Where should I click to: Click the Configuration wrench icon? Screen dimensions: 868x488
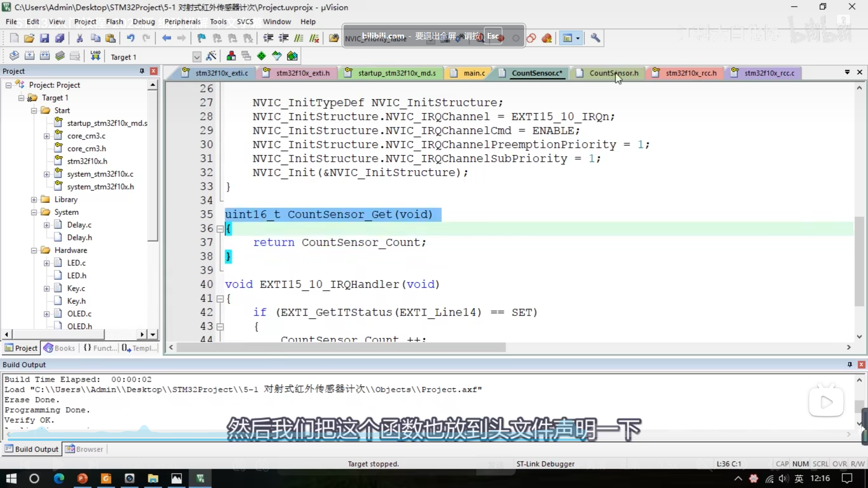595,38
